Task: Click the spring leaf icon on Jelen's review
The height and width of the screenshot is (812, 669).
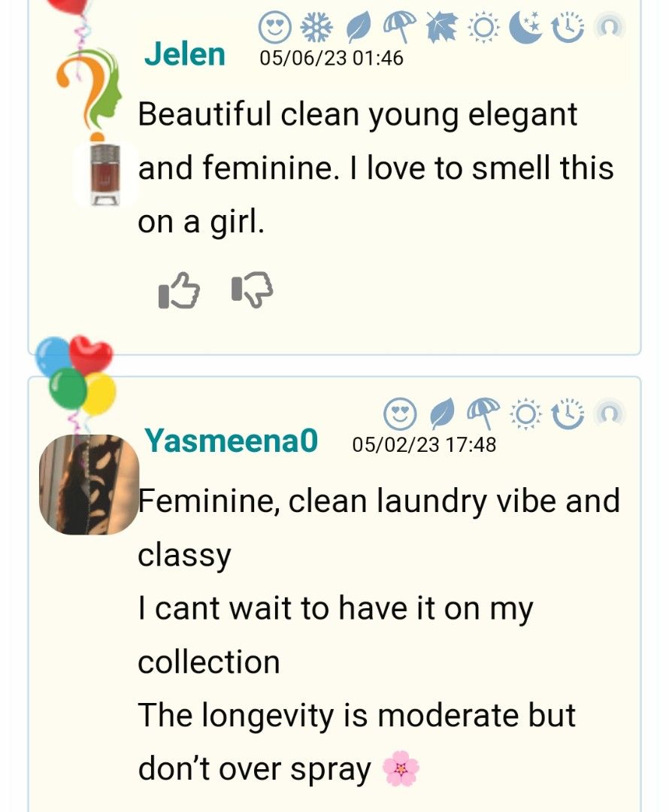Action: [358, 29]
